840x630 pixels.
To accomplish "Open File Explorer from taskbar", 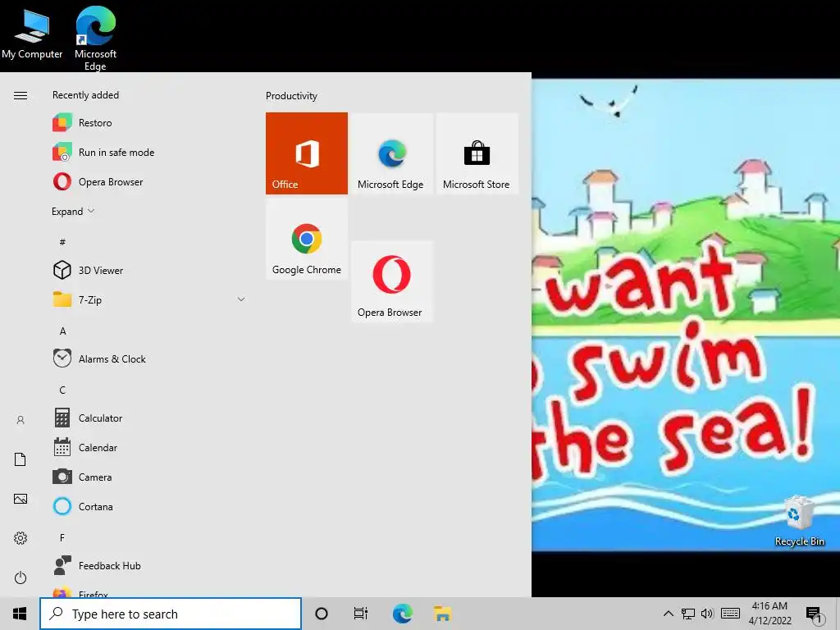I will [x=442, y=614].
